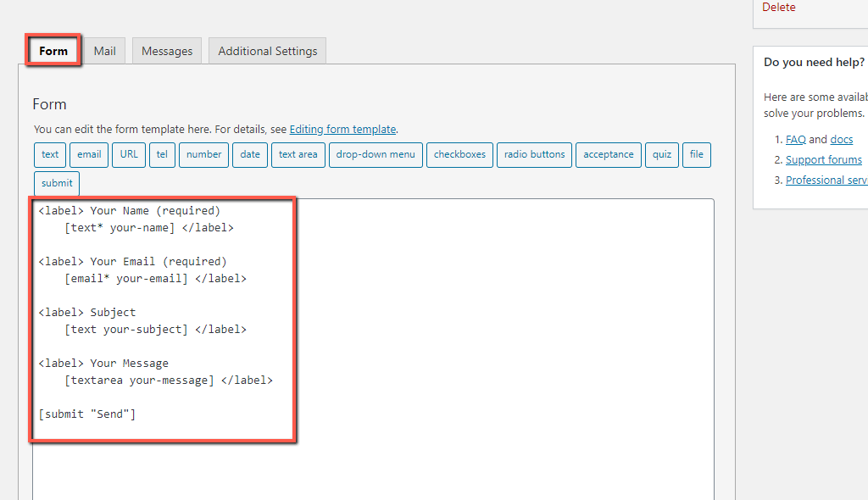Click the '<label> Your Message' line
The image size is (868, 500).
[x=103, y=364]
